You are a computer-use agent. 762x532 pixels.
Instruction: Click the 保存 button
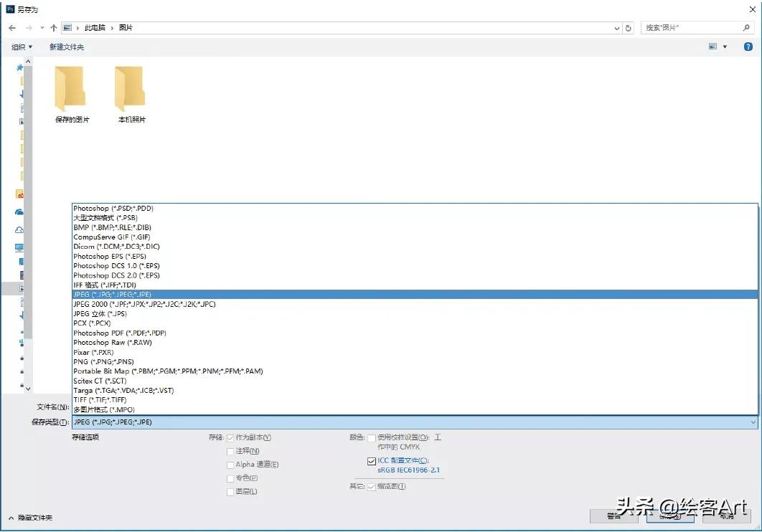(x=670, y=516)
